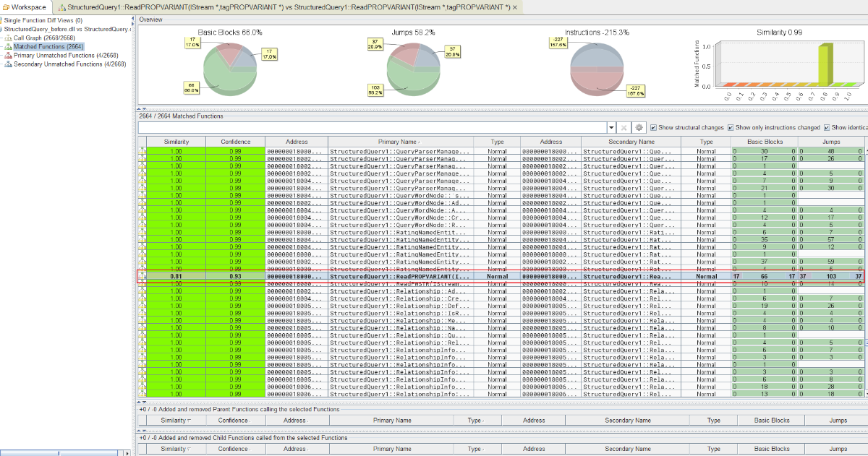Open Call Graph (2668/2668) tree item
Screen dimensions: 868x456
(45, 38)
